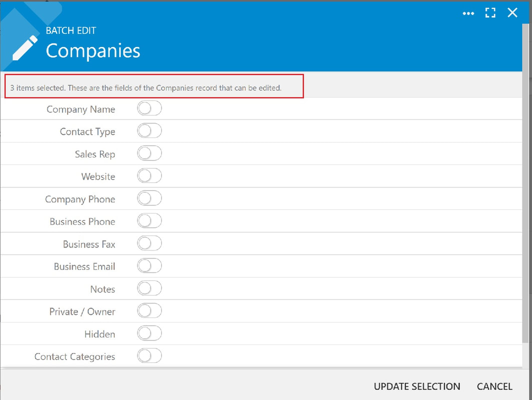Click the CANCEL button
This screenshot has width=532, height=400.
point(494,386)
